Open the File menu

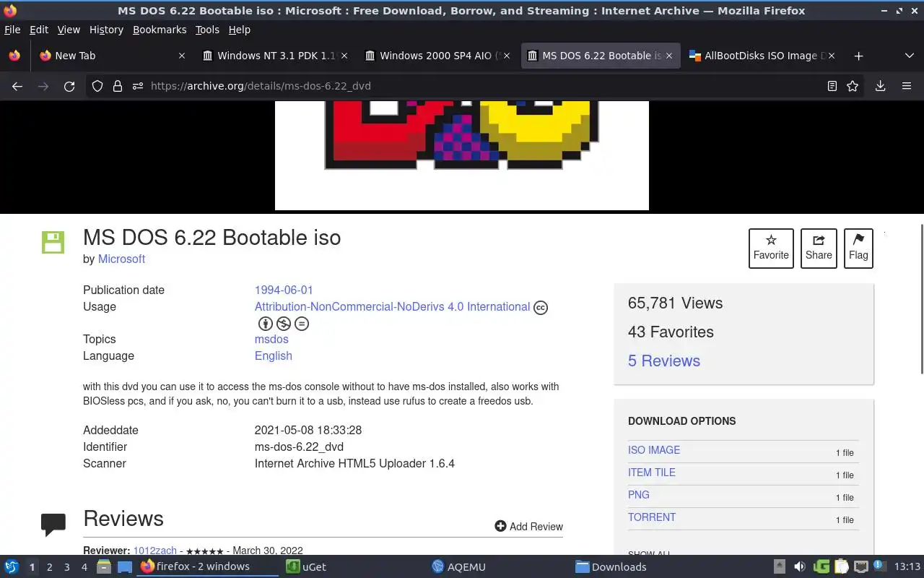(x=12, y=30)
